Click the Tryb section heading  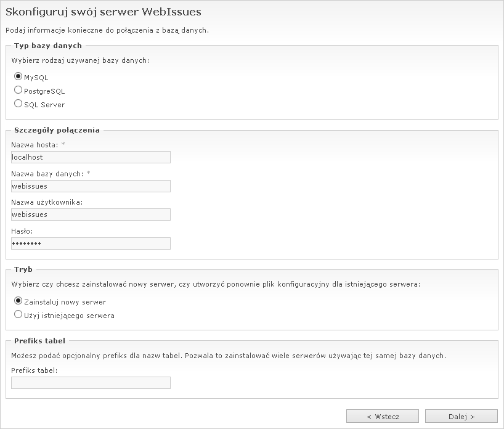pyautogui.click(x=23, y=269)
